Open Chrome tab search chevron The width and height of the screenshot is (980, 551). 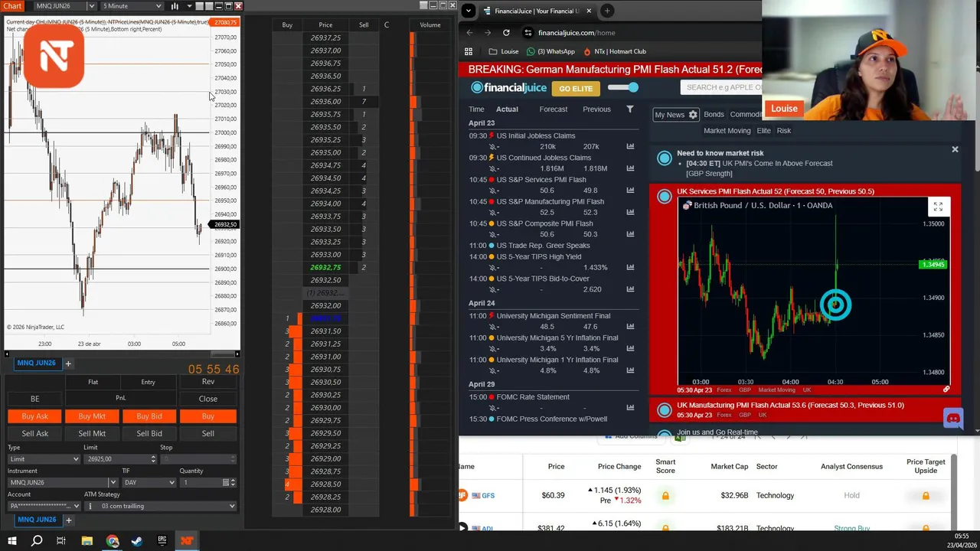(x=468, y=11)
